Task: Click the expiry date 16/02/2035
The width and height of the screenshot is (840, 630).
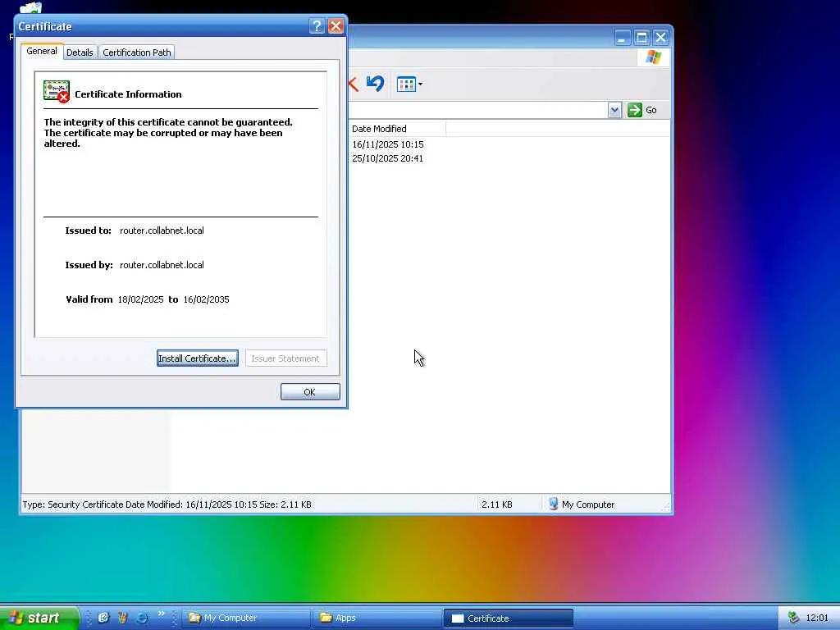Action: pyautogui.click(x=206, y=299)
